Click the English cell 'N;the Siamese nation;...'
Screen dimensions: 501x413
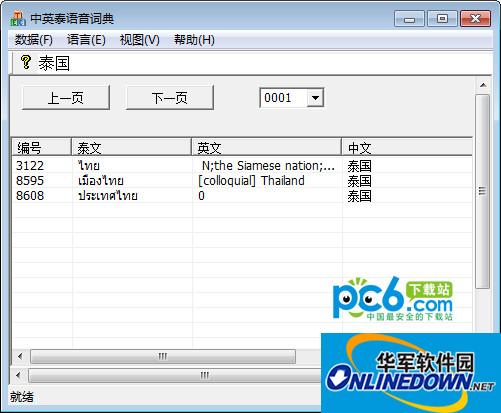coord(268,166)
